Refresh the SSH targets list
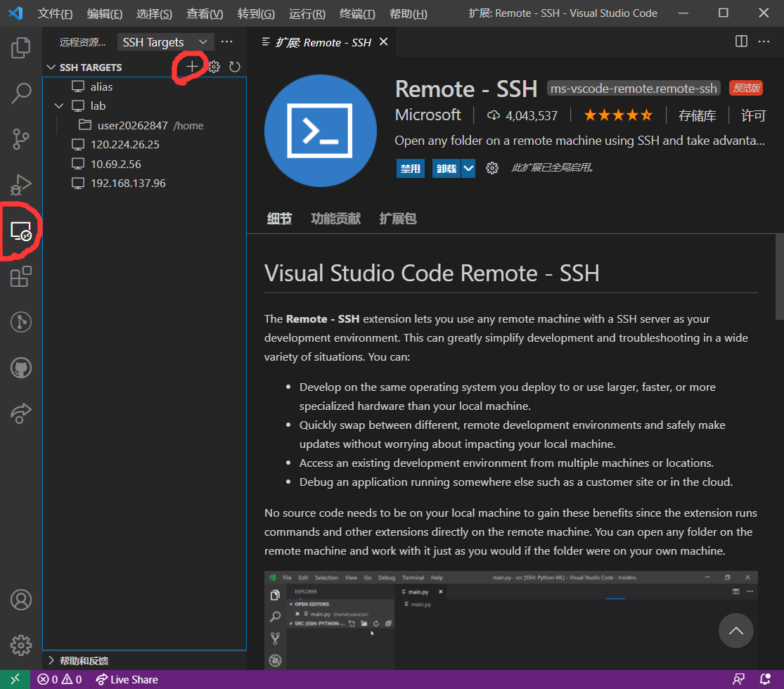This screenshot has width=784, height=689. coord(235,67)
